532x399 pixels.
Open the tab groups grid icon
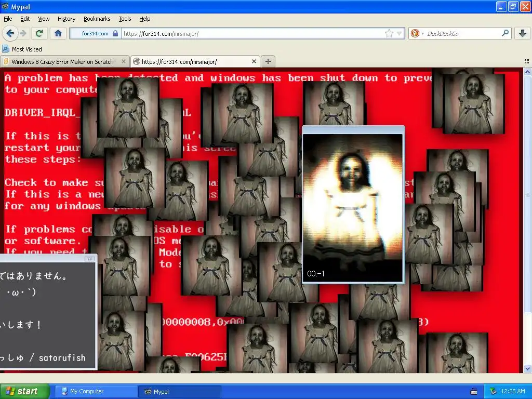point(527,61)
